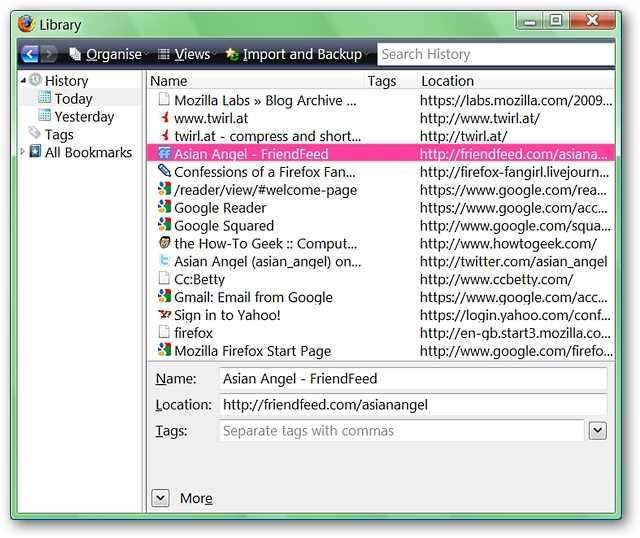Click the Firefox logo in title bar
The height and width of the screenshot is (538, 640).
click(26, 24)
